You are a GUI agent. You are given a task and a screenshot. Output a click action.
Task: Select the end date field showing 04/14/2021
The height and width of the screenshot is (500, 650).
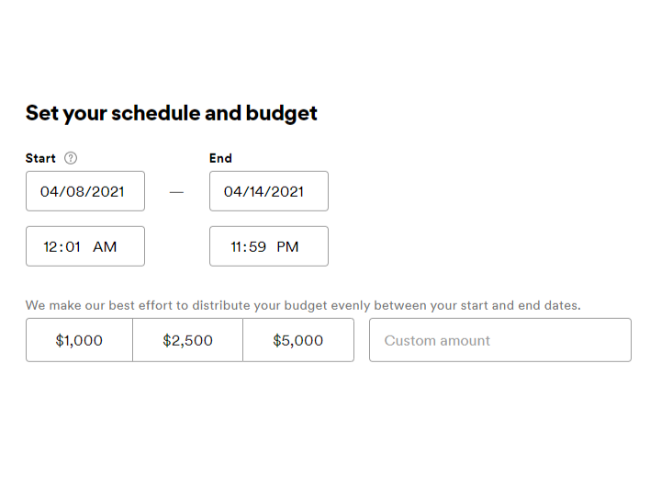pyautogui.click(x=269, y=191)
